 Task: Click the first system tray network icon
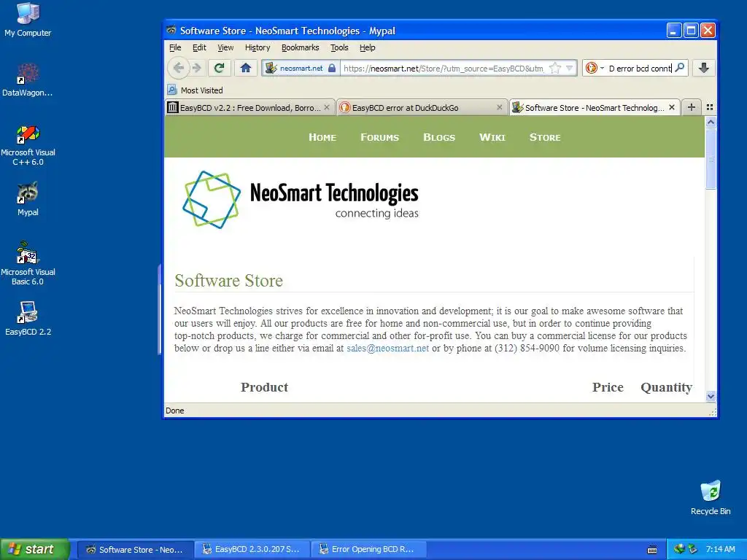pos(679,549)
